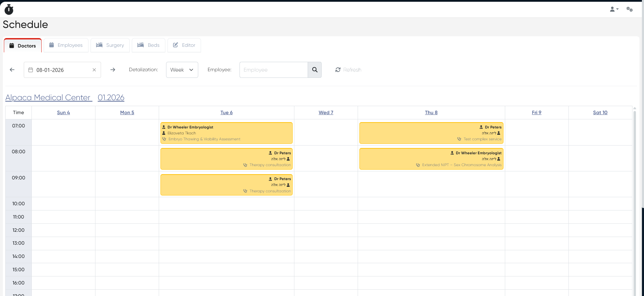Click the employee search magnifier button
The image size is (644, 296).
(x=315, y=70)
